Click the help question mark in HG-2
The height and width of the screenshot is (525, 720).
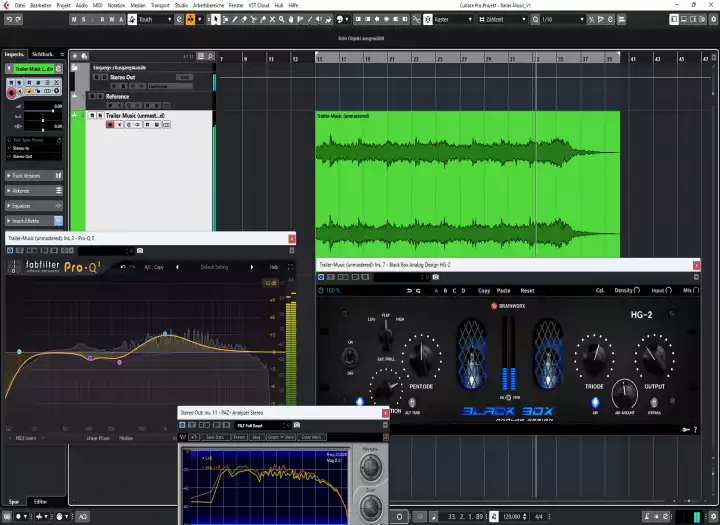(695, 429)
